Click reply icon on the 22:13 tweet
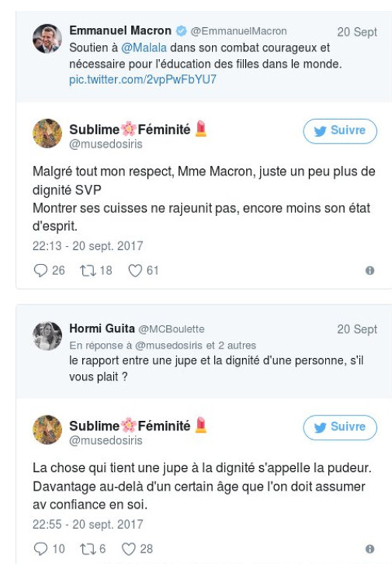The width and height of the screenshot is (392, 587). 41,271
